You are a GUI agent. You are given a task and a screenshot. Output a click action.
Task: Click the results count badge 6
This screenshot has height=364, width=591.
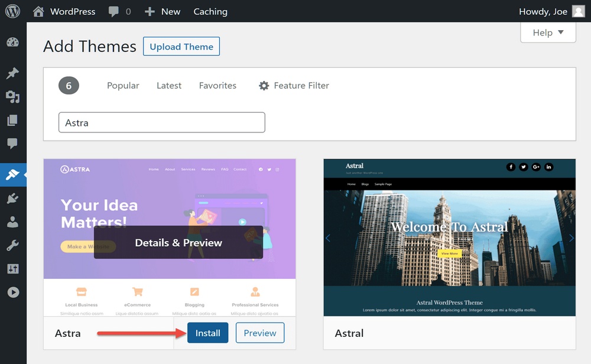coord(69,86)
